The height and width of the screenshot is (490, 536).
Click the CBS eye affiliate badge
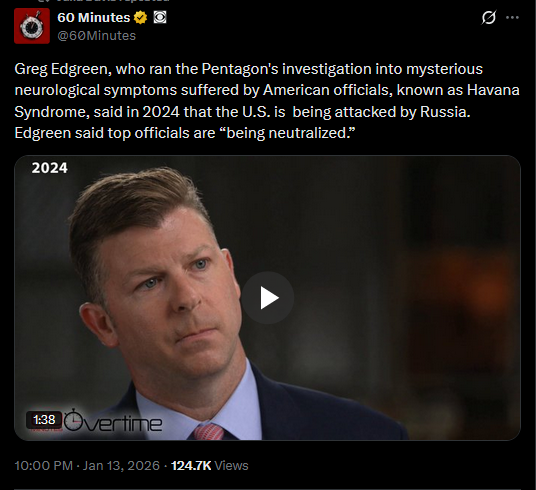point(160,17)
